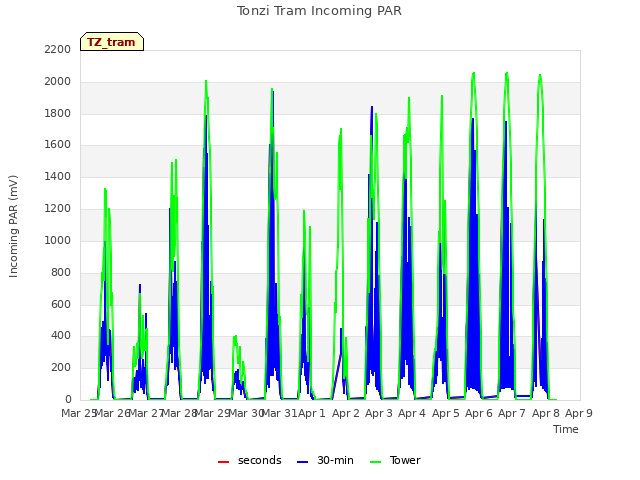
Task: Toggle the Tower series in the legend
Action: 395,460
